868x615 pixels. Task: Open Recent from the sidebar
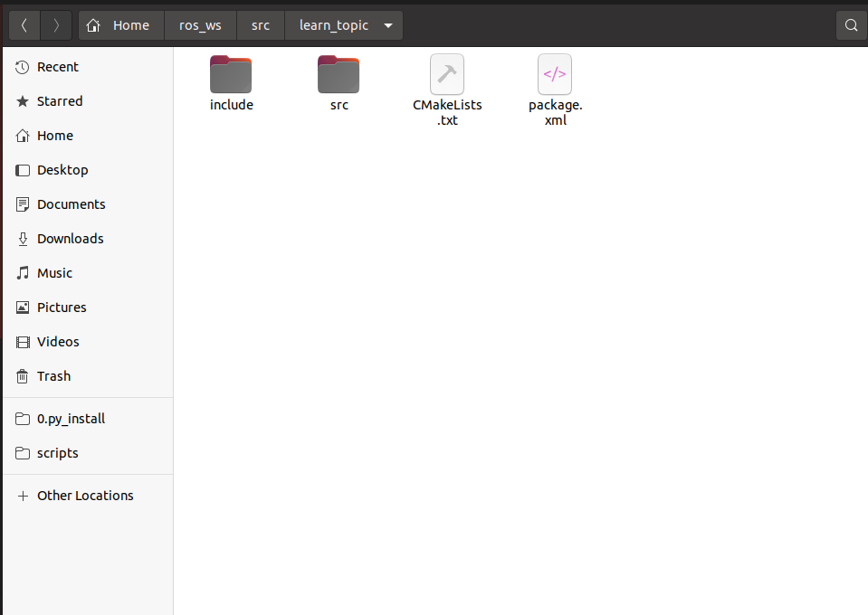pos(88,68)
